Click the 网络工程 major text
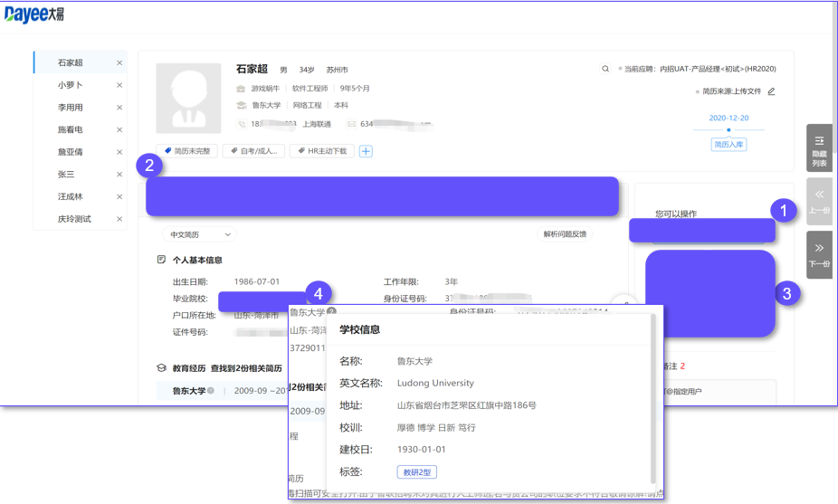The width and height of the screenshot is (838, 504). pyautogui.click(x=308, y=105)
